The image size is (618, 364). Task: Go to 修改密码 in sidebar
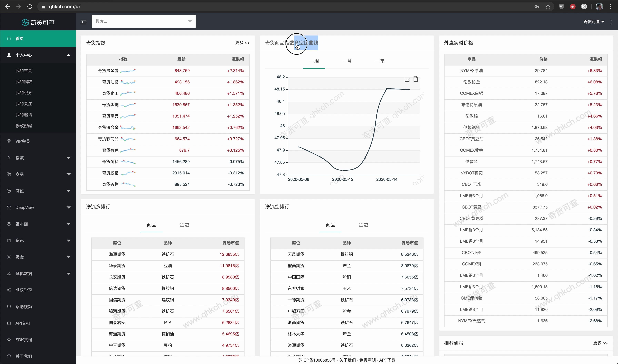[x=24, y=126]
